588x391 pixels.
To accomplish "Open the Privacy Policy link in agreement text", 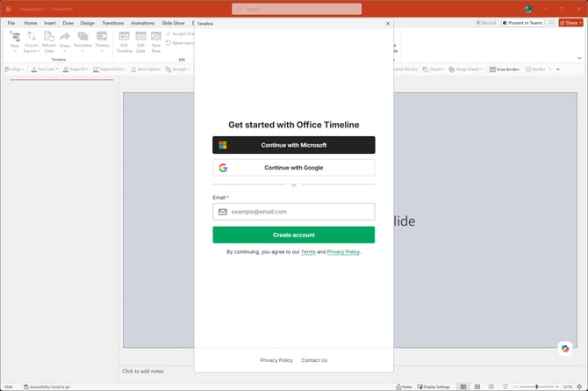I will (343, 251).
